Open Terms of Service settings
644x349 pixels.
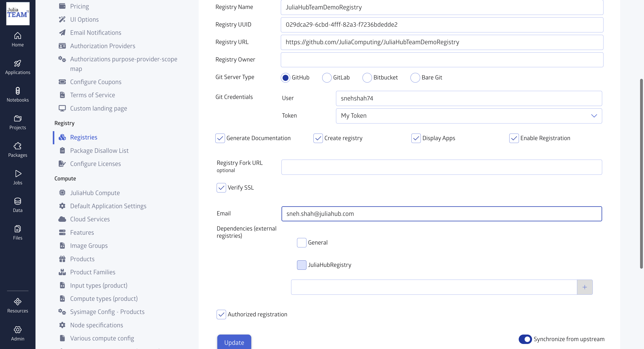point(92,95)
